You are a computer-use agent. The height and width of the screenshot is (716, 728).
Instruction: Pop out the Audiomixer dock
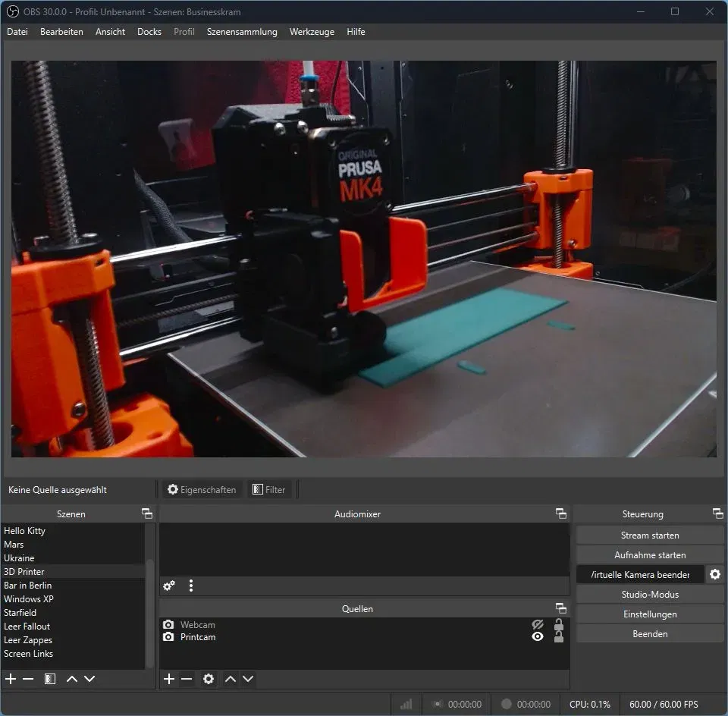[x=561, y=513]
